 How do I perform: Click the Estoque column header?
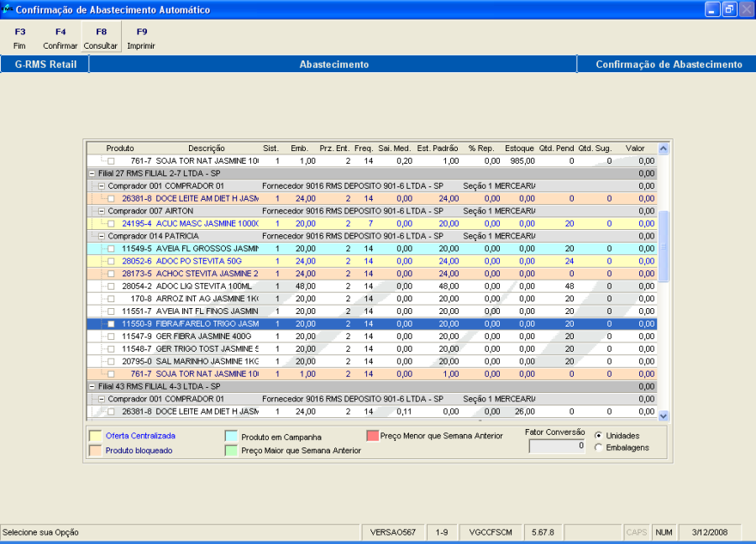pos(519,149)
